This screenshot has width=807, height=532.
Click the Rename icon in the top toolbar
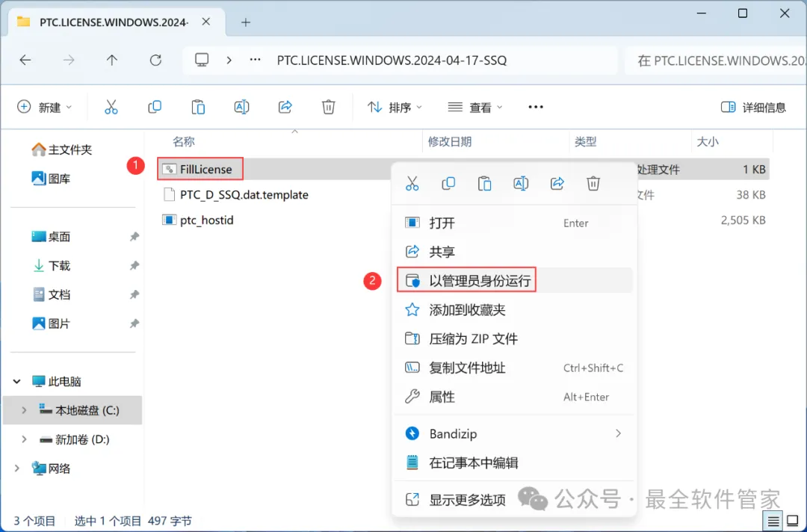point(241,107)
